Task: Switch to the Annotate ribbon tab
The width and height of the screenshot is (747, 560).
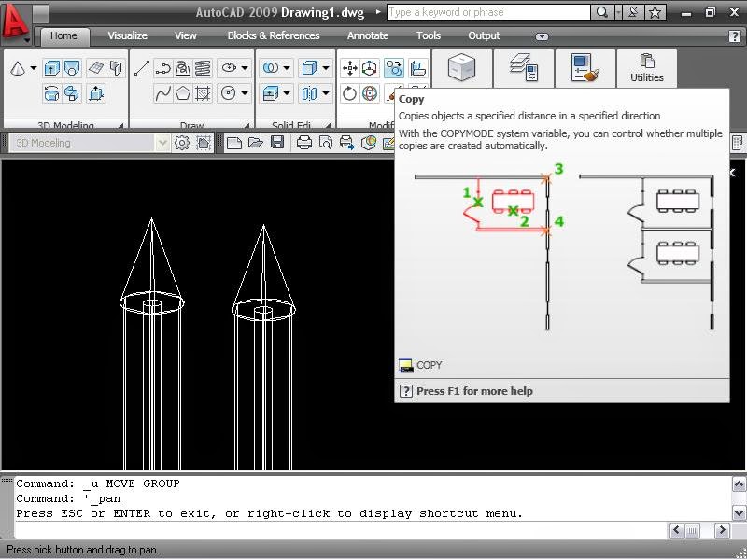Action: [x=368, y=35]
